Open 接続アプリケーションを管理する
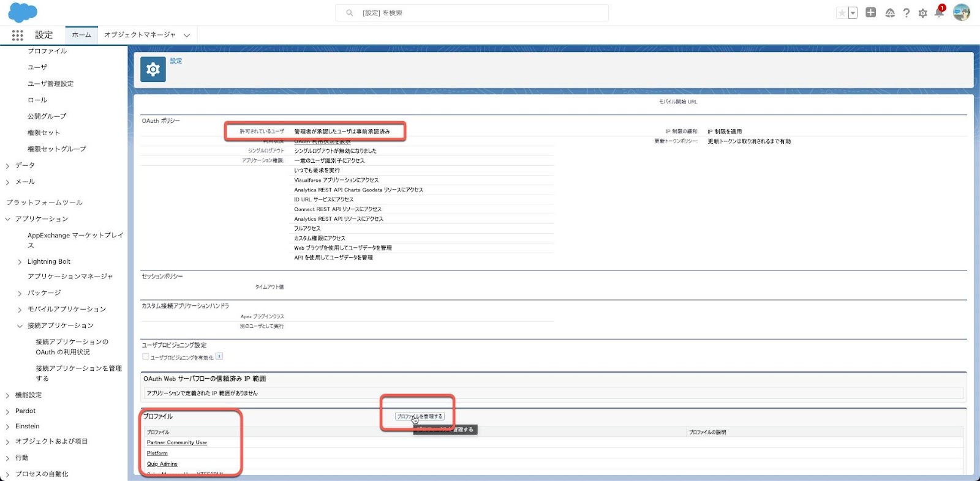Screen dimensions: 980x481 pyautogui.click(x=79, y=373)
